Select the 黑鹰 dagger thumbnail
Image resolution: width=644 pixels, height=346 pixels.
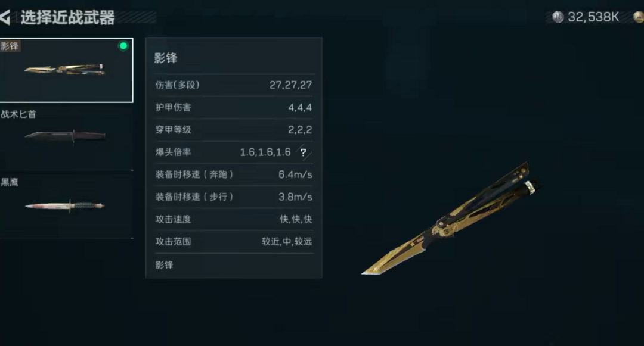pyautogui.click(x=66, y=205)
